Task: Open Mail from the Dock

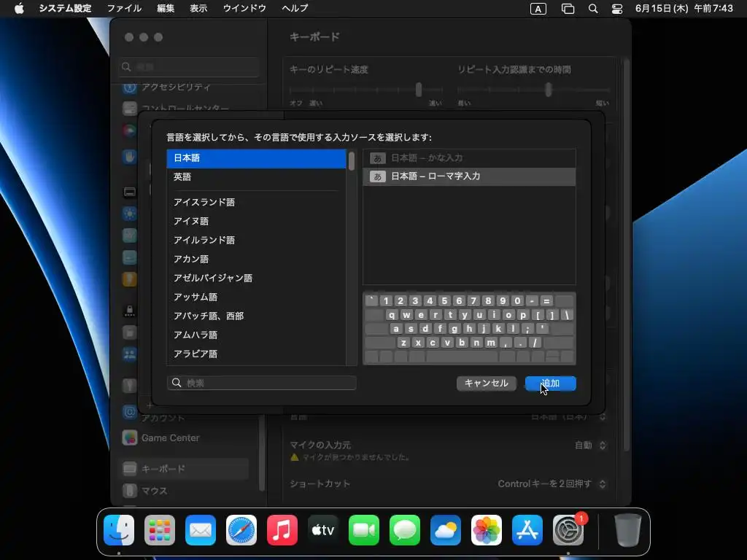Action: 201,530
